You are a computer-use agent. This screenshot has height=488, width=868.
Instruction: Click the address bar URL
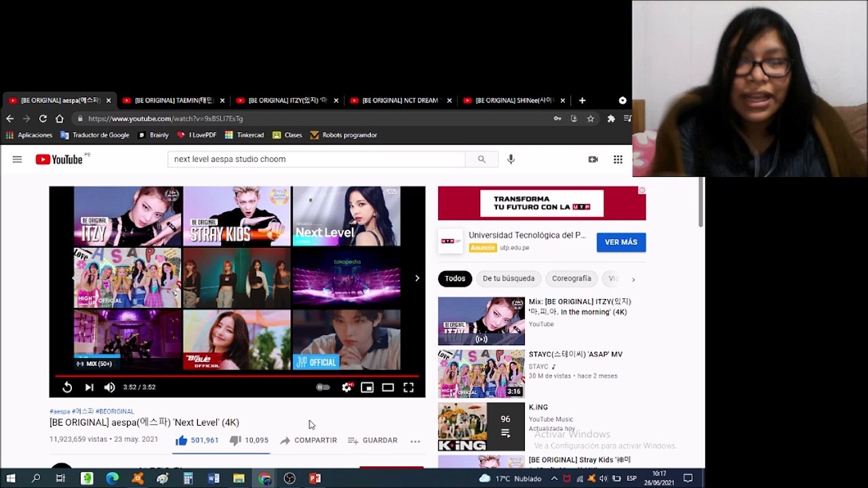(165, 119)
